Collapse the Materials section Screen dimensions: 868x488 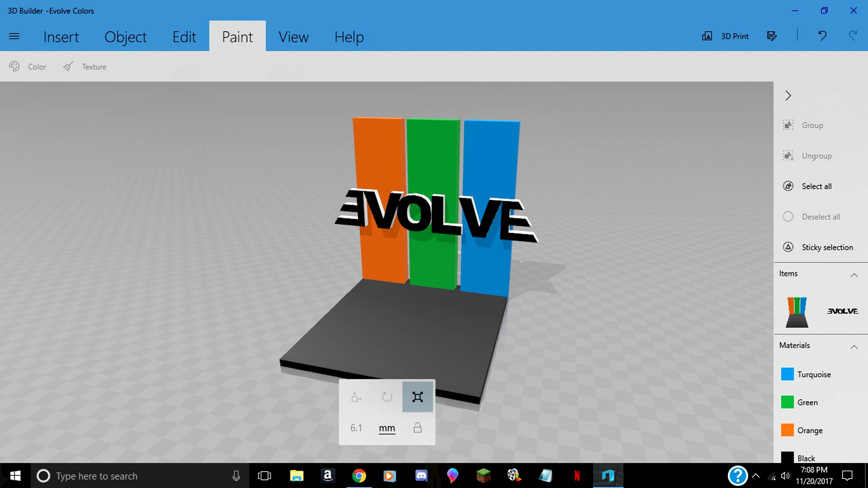[854, 347]
